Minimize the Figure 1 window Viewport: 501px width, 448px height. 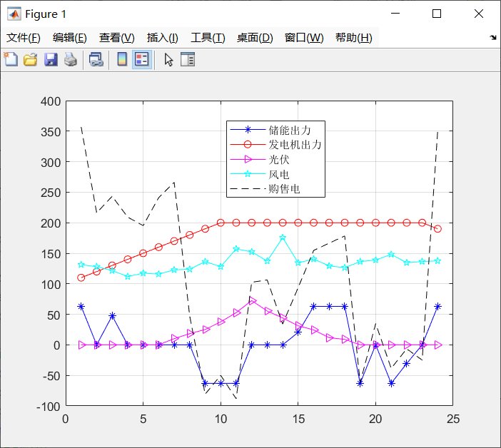click(x=395, y=14)
